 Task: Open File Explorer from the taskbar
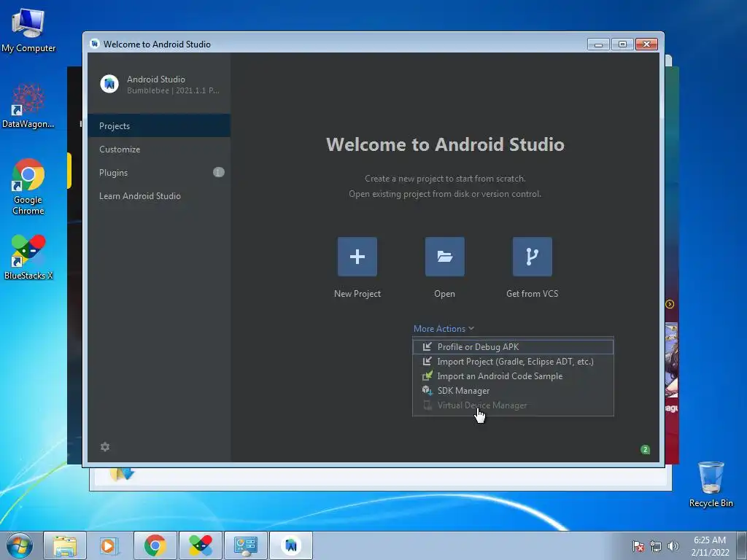(x=65, y=545)
